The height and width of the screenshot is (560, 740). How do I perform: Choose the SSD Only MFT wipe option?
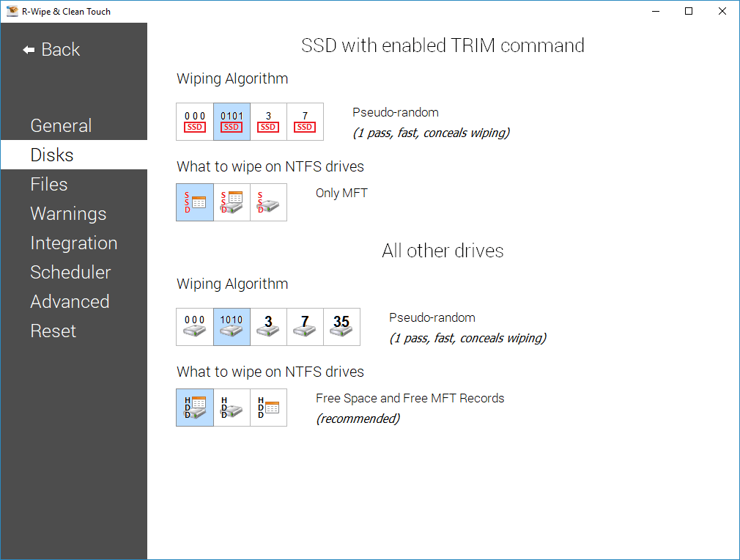pyautogui.click(x=195, y=202)
